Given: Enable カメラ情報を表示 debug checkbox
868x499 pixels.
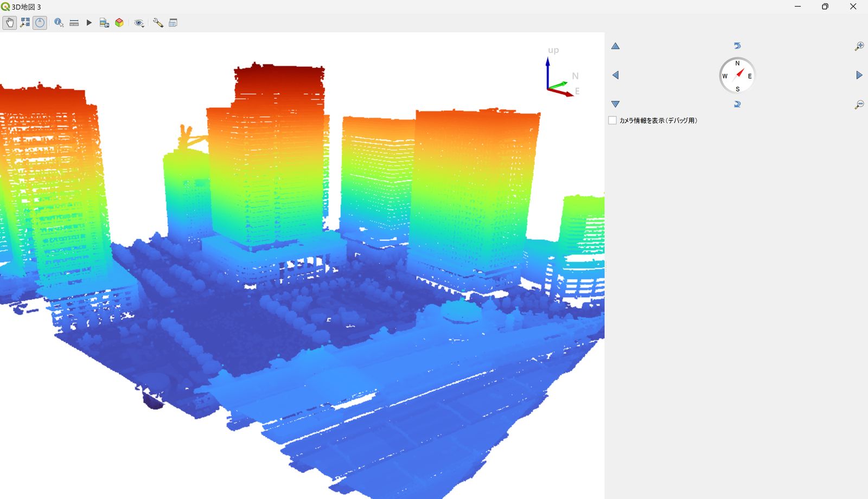Looking at the screenshot, I should pyautogui.click(x=612, y=120).
